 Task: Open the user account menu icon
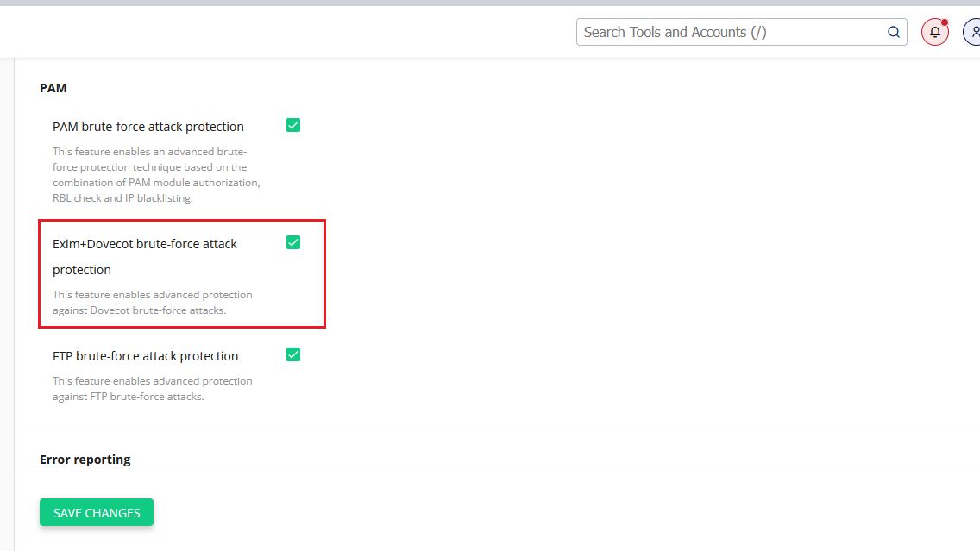click(x=974, y=33)
